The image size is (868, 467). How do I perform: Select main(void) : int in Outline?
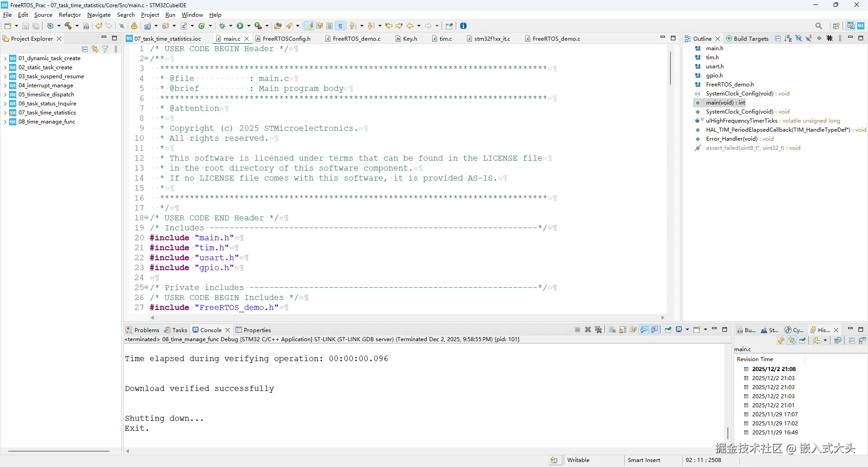pyautogui.click(x=726, y=103)
